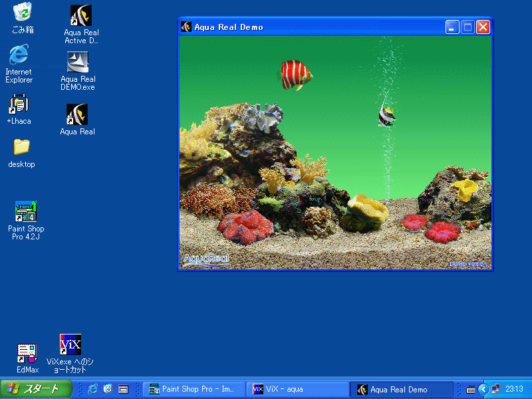The width and height of the screenshot is (532, 399).
Task: Switch to ViX - aqua taskbar button
Action: click(x=299, y=389)
